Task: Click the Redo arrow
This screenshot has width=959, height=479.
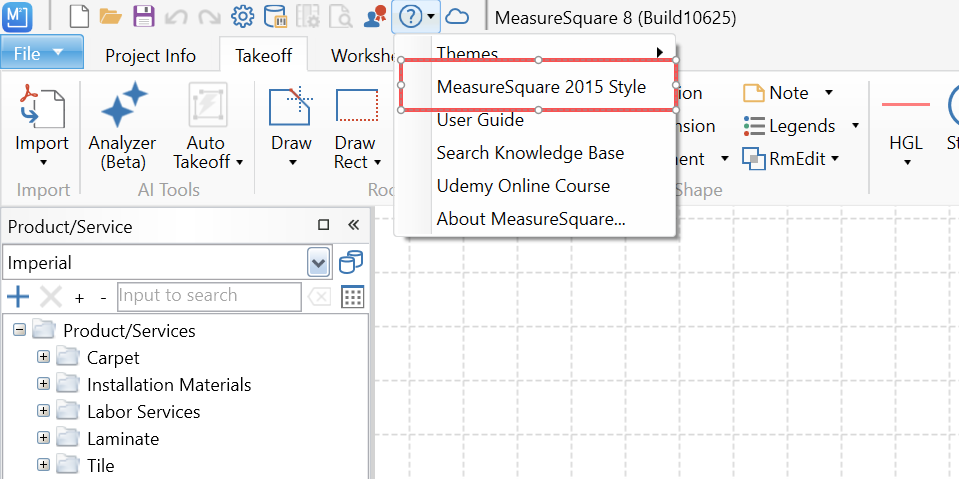Action: point(210,17)
